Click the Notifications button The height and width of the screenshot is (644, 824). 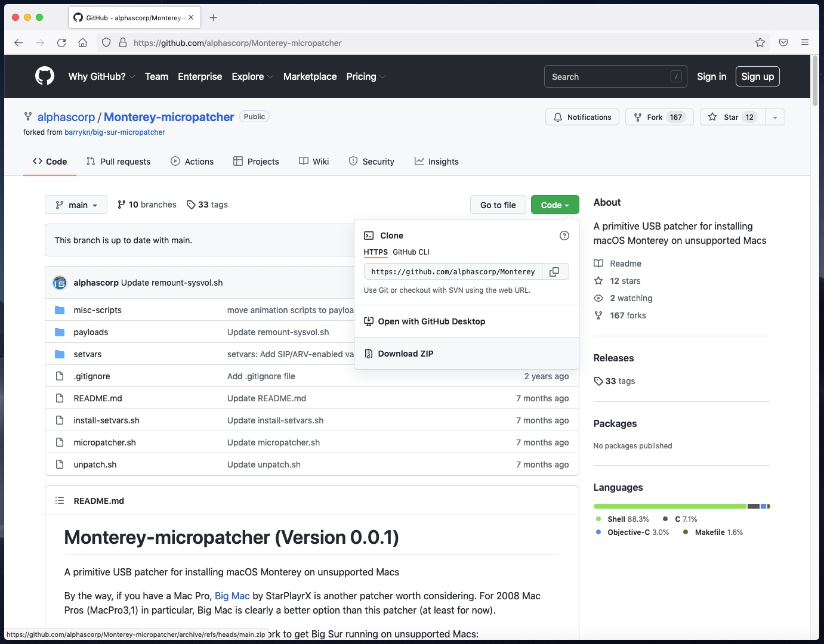(x=582, y=117)
